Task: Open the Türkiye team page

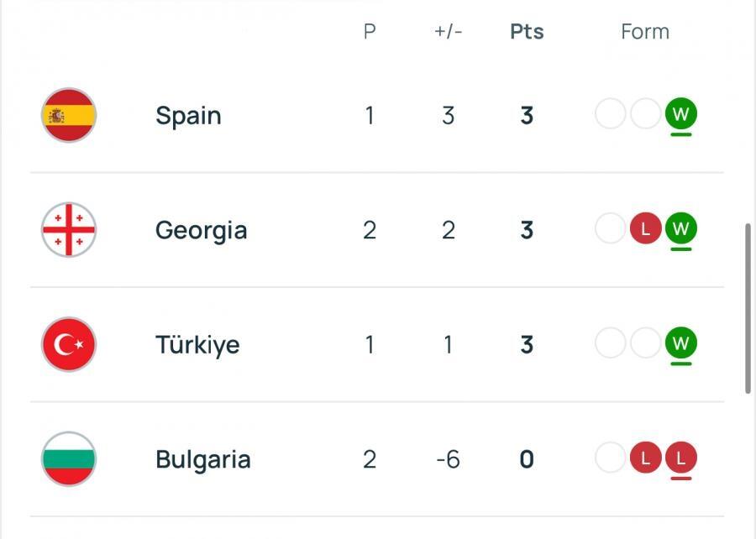Action: pyautogui.click(x=197, y=345)
